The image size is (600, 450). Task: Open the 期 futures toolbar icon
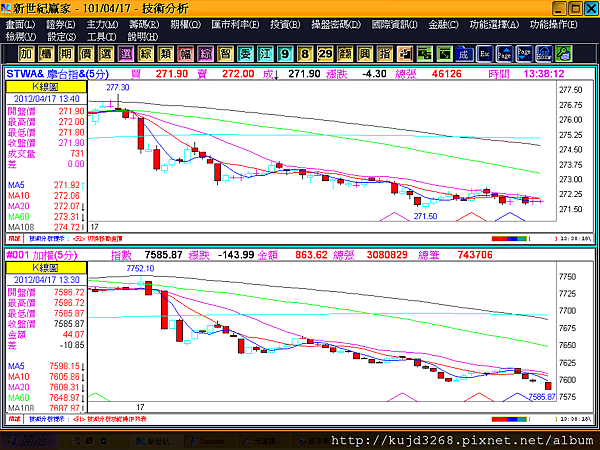(66, 54)
